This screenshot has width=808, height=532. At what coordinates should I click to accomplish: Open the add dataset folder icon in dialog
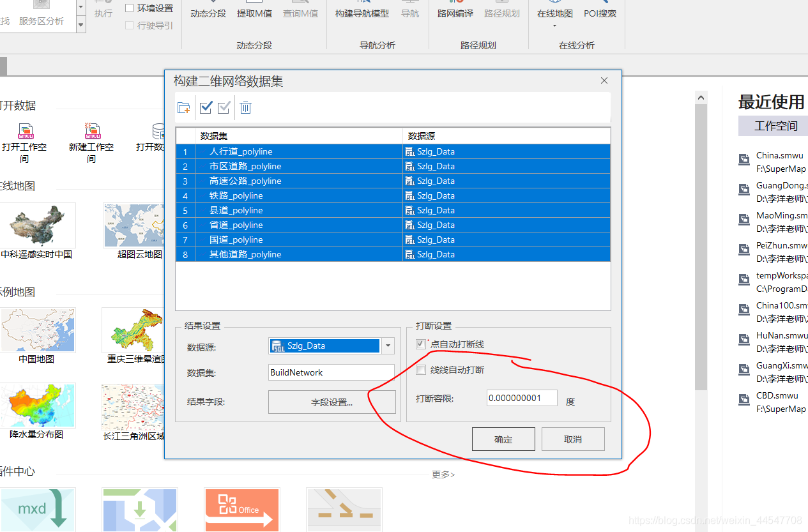tap(183, 107)
